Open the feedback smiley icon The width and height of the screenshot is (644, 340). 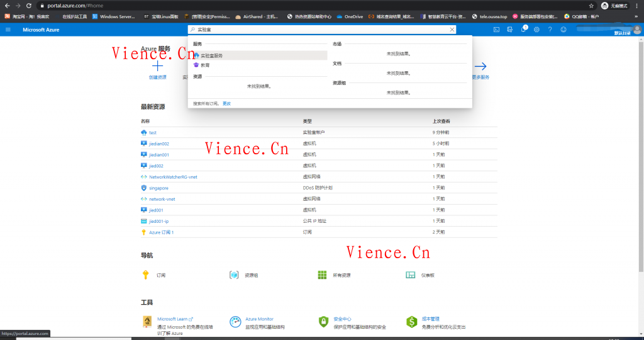[x=563, y=30]
